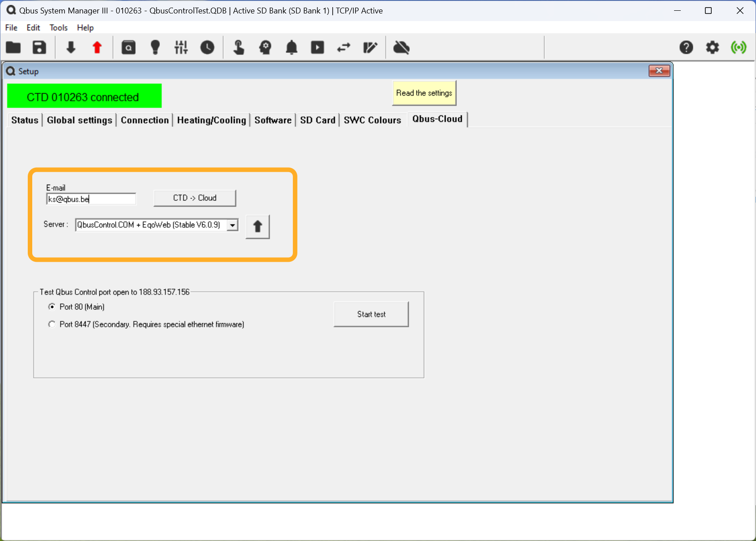
Task: Click the CTD -> Cloud button
Action: 195,198
